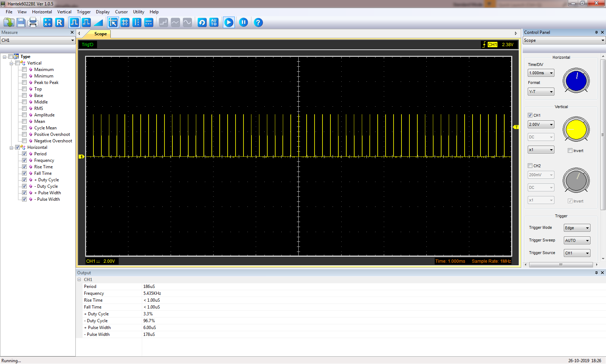Enable the CH2 channel checkbox

tap(530, 166)
